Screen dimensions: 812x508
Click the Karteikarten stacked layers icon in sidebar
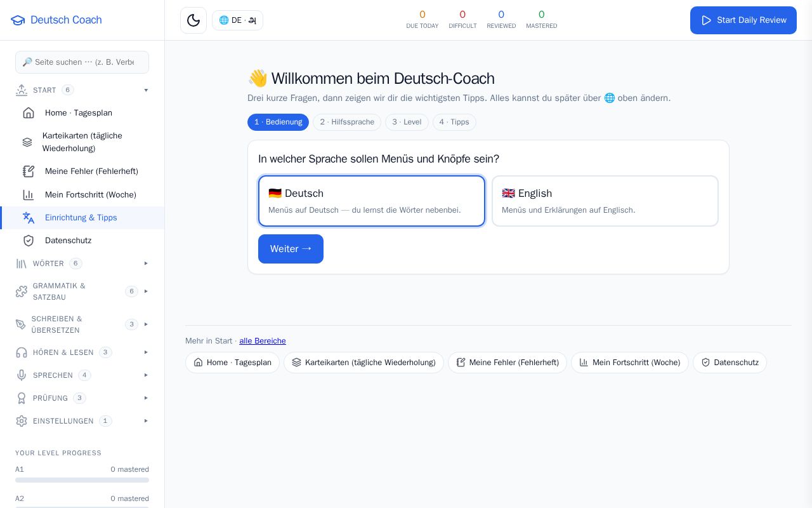[x=27, y=142]
